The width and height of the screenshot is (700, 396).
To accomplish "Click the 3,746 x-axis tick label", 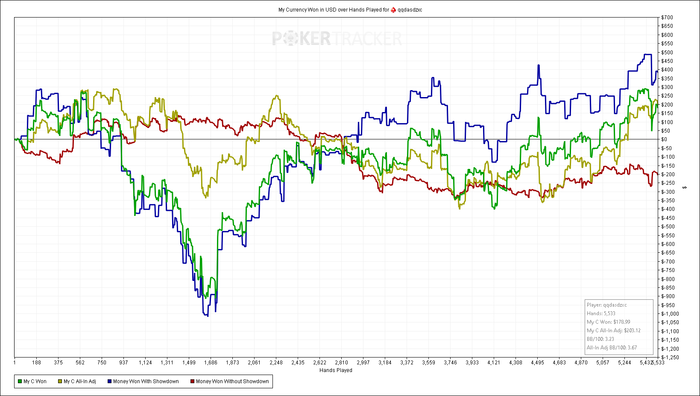I will point(450,363).
